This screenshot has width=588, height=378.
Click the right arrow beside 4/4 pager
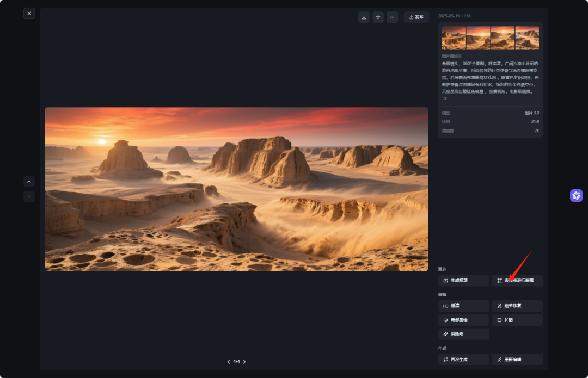[244, 362]
